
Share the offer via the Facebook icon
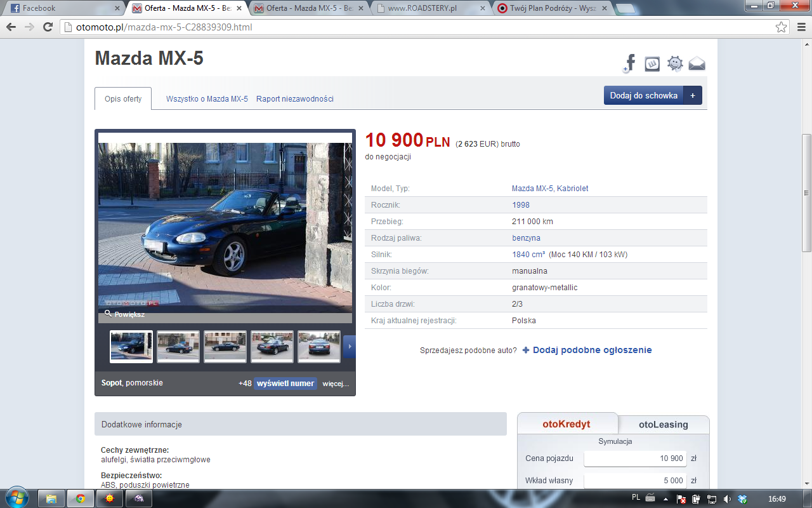pos(630,63)
